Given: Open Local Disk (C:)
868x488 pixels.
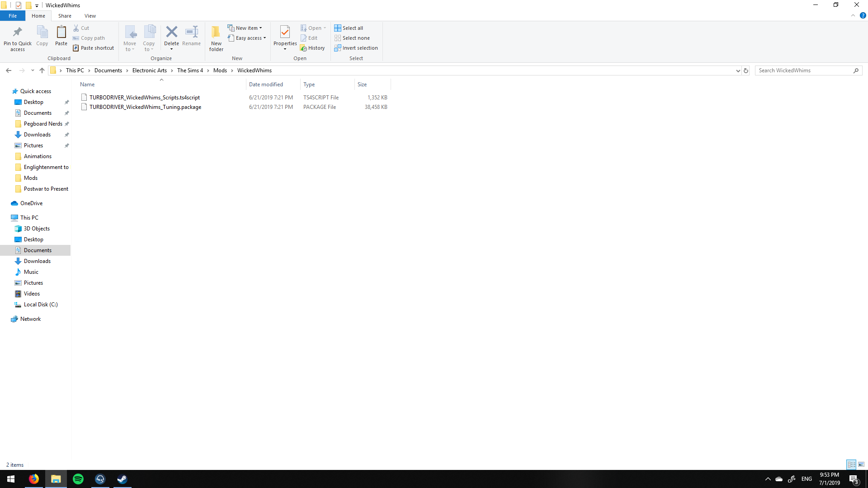Looking at the screenshot, I should [x=41, y=305].
